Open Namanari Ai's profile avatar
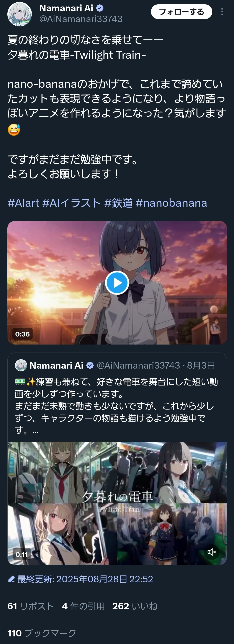234x644 pixels. tap(20, 14)
